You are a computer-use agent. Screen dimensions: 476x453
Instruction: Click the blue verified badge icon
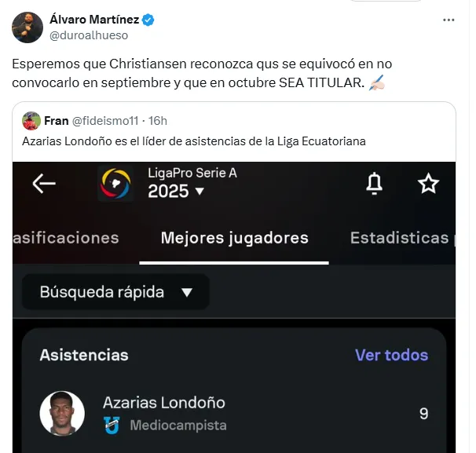click(148, 20)
